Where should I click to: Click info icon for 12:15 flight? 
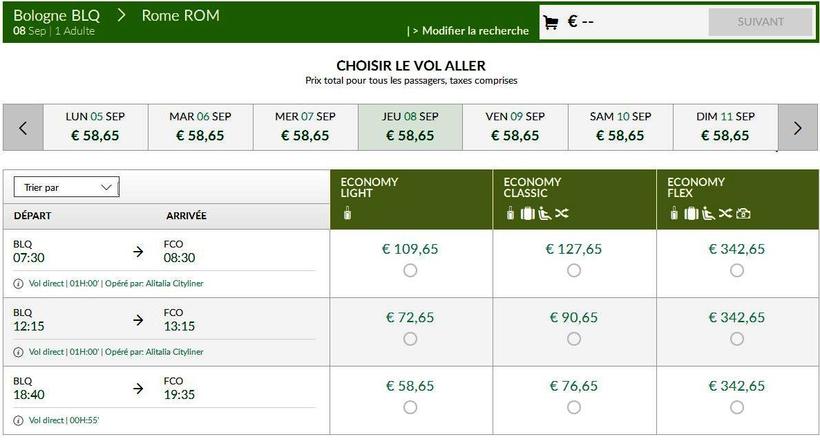click(19, 352)
